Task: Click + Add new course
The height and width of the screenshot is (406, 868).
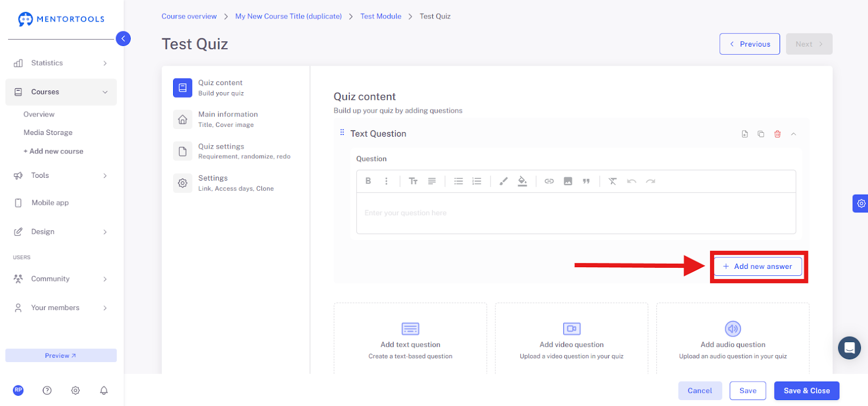Action: (x=53, y=151)
